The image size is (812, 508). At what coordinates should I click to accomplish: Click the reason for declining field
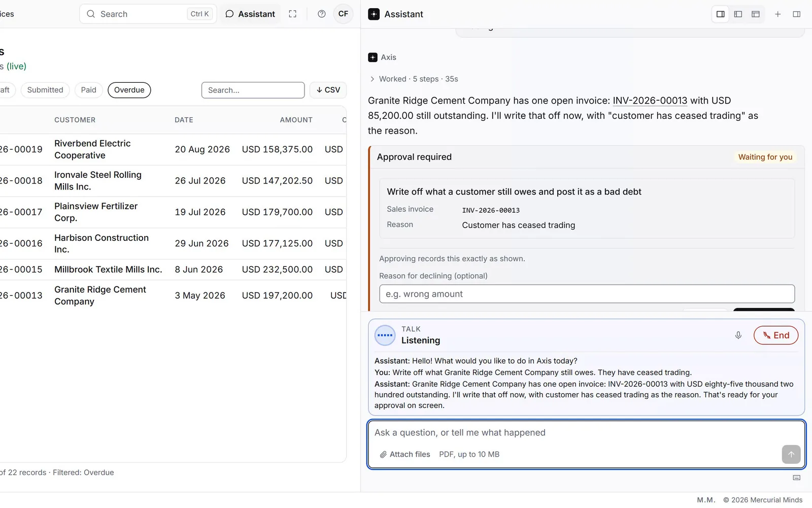(x=587, y=294)
